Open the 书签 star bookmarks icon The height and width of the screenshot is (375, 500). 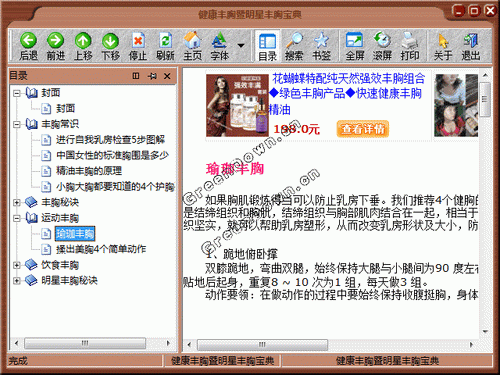(321, 41)
